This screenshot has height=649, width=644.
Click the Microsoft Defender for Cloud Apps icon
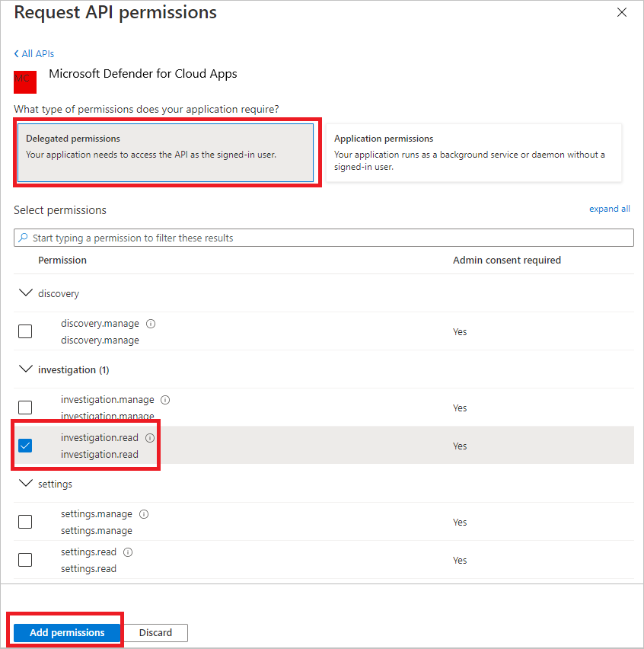[25, 82]
